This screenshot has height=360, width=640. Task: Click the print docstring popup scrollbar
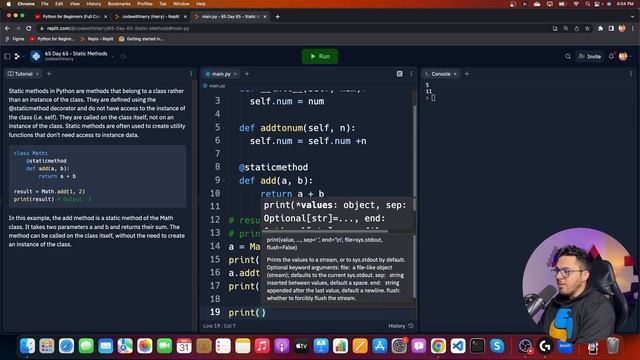(414, 267)
